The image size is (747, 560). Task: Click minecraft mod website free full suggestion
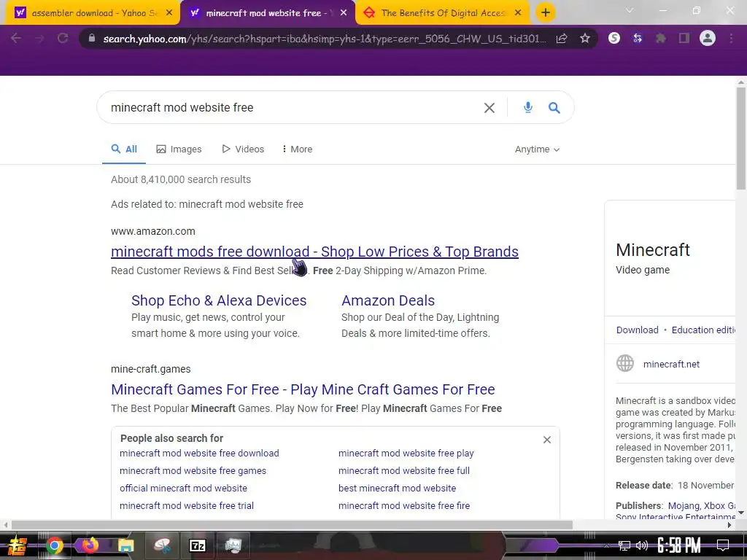coord(404,470)
